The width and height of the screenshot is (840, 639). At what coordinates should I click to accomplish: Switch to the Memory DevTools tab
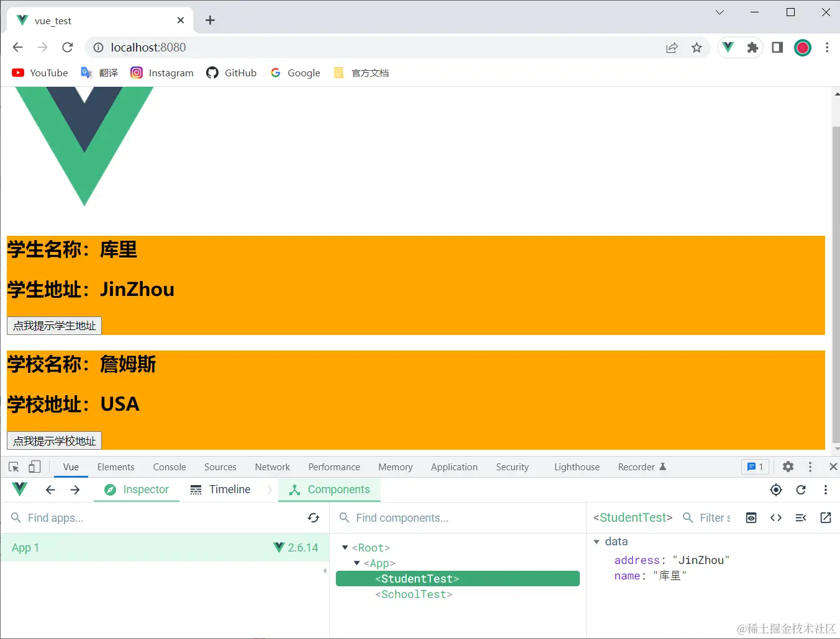tap(395, 467)
